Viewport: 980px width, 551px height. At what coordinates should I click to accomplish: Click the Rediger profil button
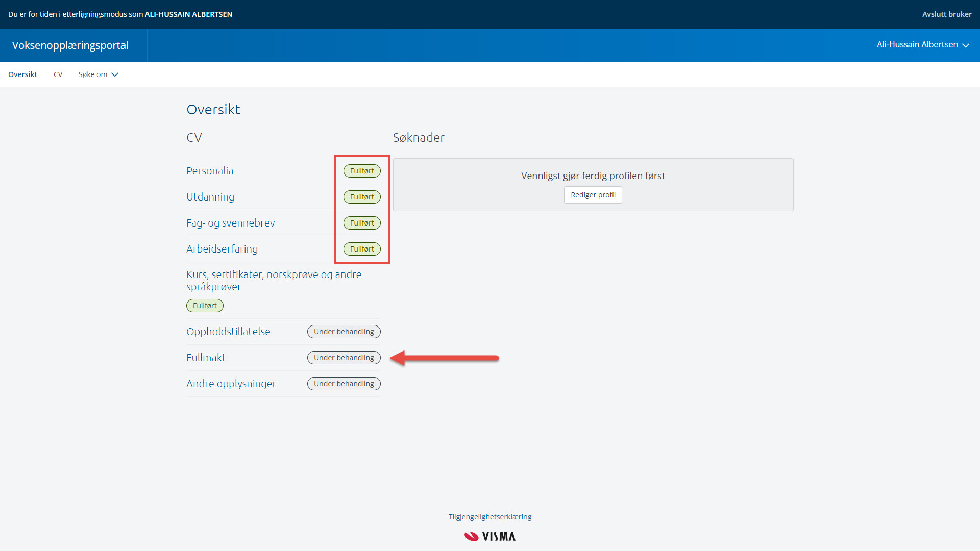[593, 195]
